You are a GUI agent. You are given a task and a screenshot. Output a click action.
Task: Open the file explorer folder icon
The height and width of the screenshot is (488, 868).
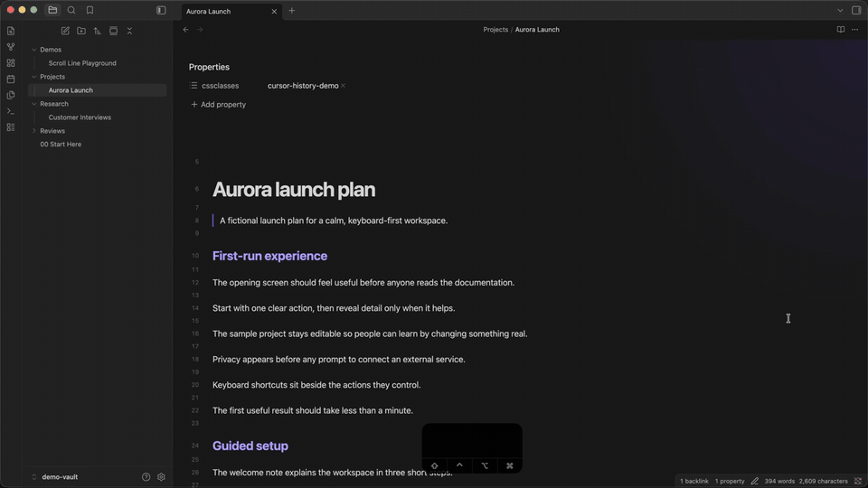coord(52,10)
